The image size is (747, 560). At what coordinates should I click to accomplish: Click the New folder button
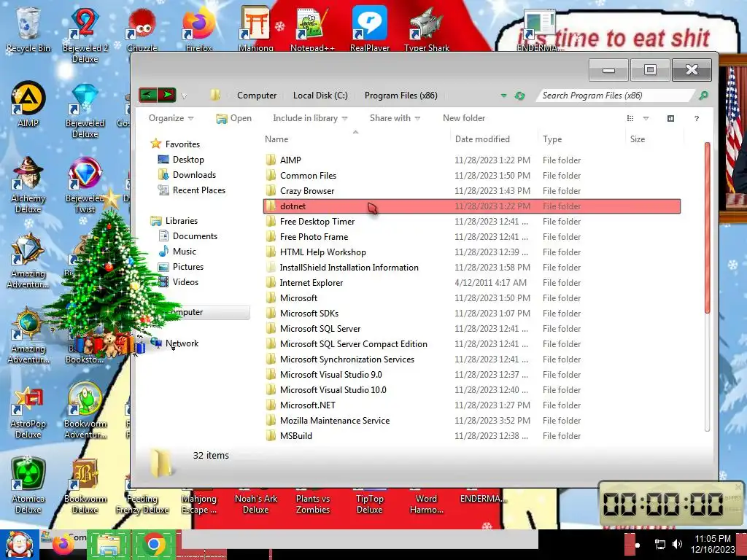[464, 118]
